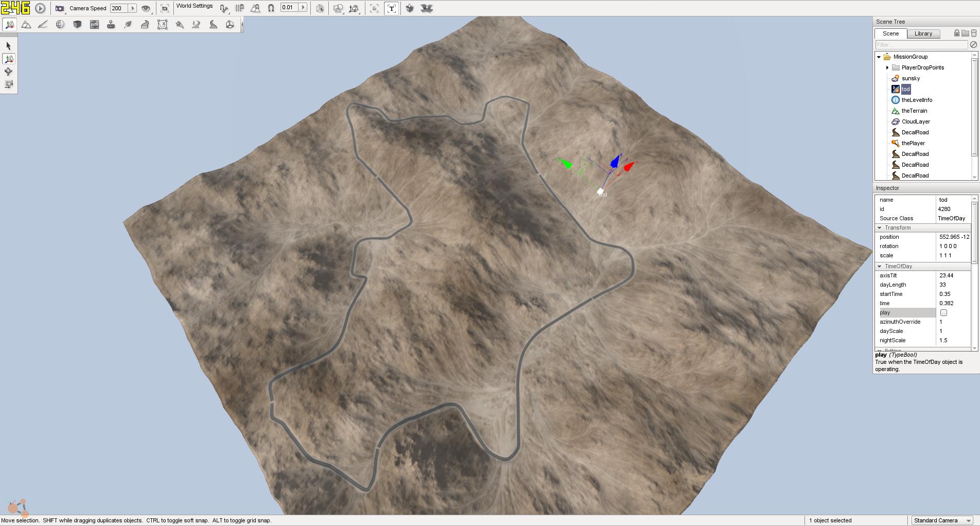Toggle the lock selection padlock icon

tap(957, 33)
